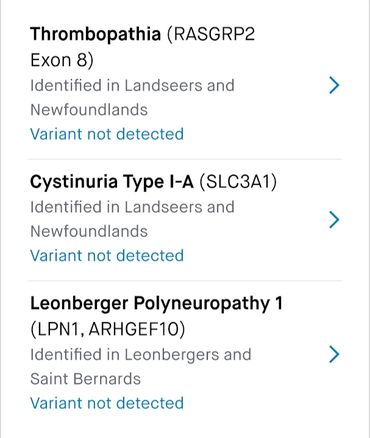The width and height of the screenshot is (370, 438).
Task: Expand Cystinuria Type I-A row chevron
Action: (x=334, y=220)
